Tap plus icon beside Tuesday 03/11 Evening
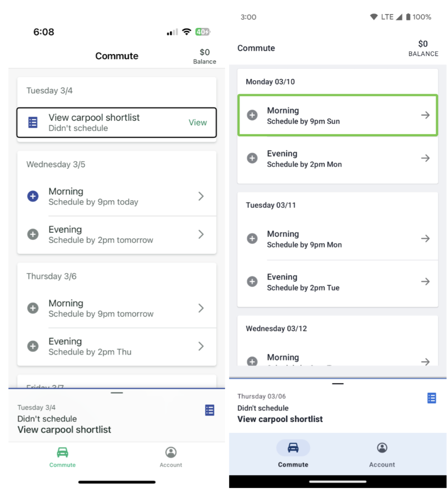 pos(252,281)
